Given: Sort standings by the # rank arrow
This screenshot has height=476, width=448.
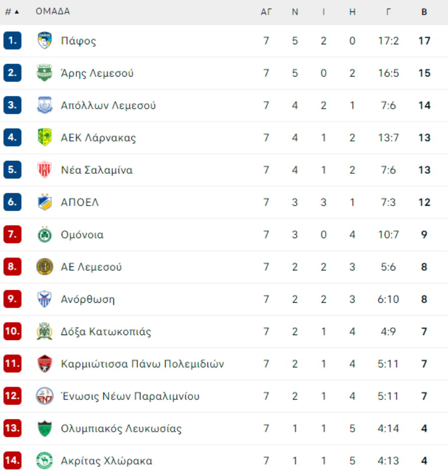Looking at the screenshot, I should pos(12,12).
